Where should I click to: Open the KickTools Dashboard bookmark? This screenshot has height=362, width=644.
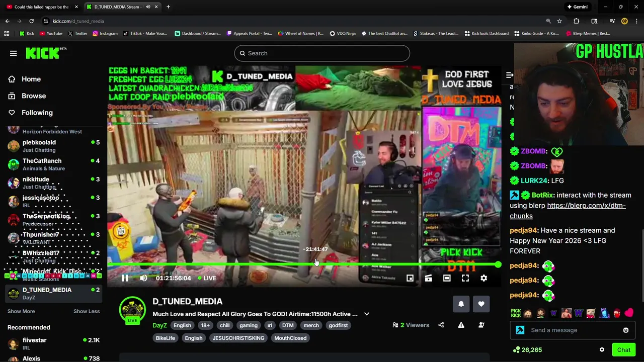pos(487,34)
